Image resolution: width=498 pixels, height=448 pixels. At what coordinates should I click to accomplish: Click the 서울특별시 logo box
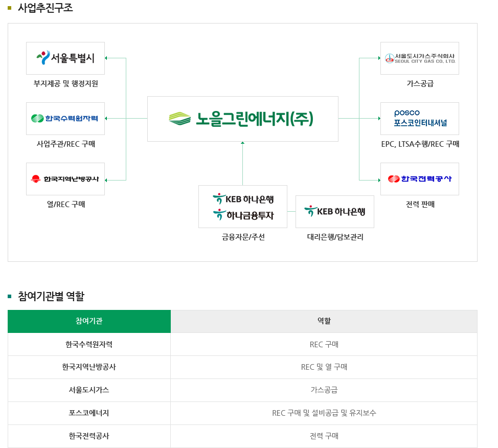(65, 58)
